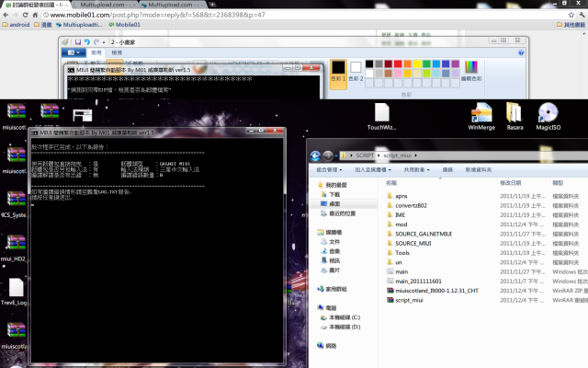Open the Multiuploadti.. bookmark
588x368 pixels.
point(79,25)
